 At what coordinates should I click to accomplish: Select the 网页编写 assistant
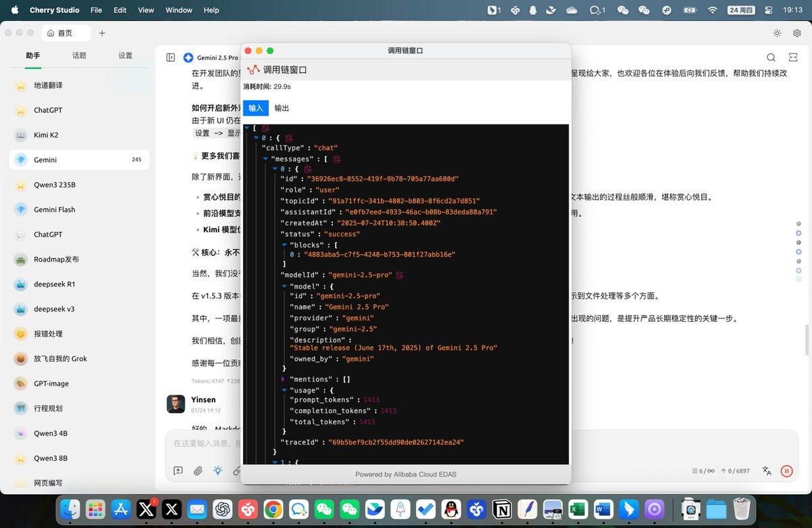click(x=79, y=483)
